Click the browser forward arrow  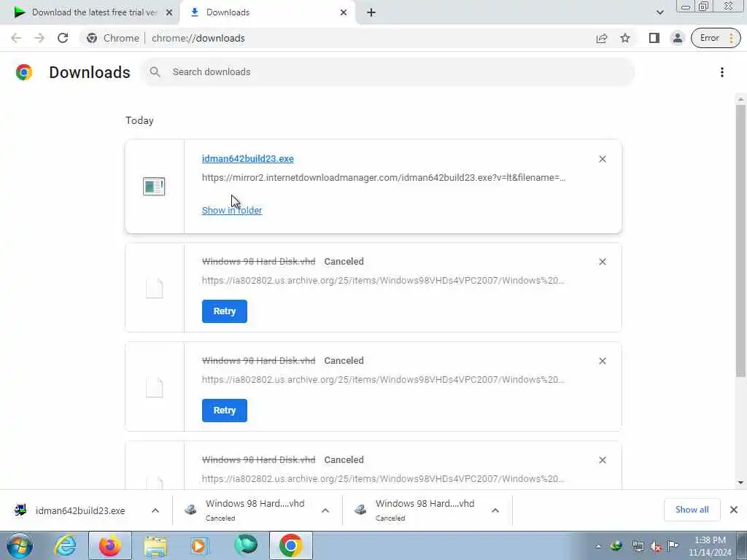[39, 38]
